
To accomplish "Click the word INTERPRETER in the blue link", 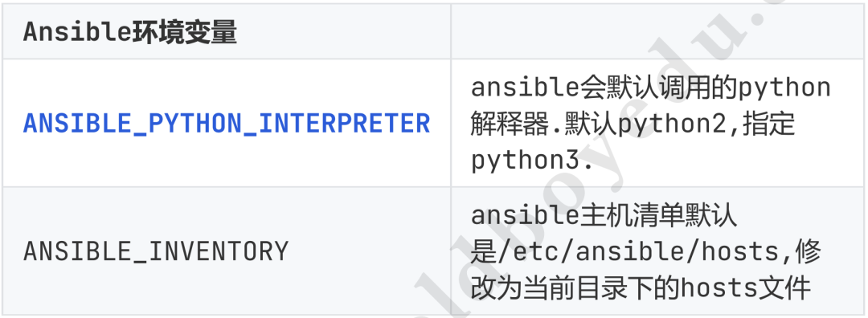I will [x=344, y=124].
